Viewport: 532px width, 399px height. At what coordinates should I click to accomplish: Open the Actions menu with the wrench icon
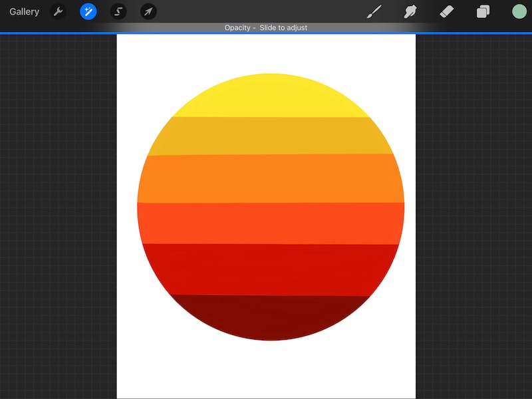pyautogui.click(x=59, y=11)
